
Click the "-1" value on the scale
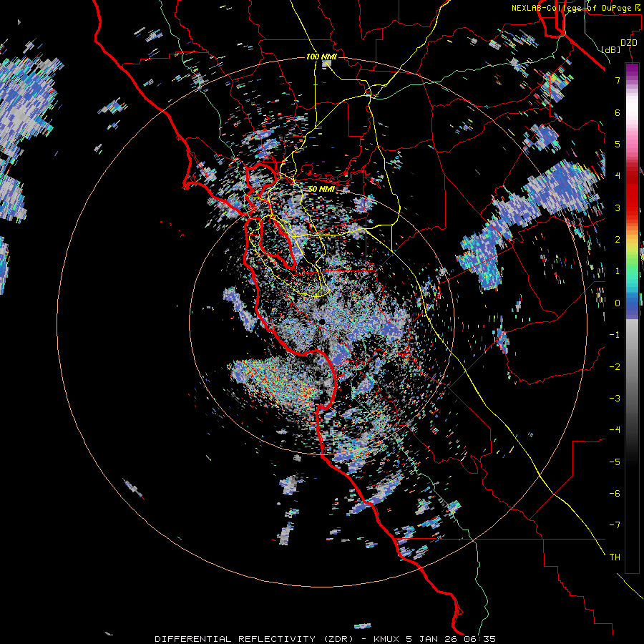tap(615, 335)
